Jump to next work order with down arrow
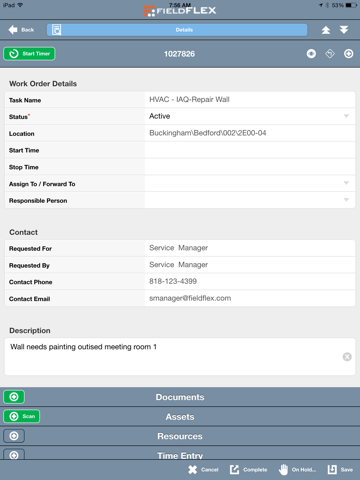360x480 pixels. [x=344, y=30]
